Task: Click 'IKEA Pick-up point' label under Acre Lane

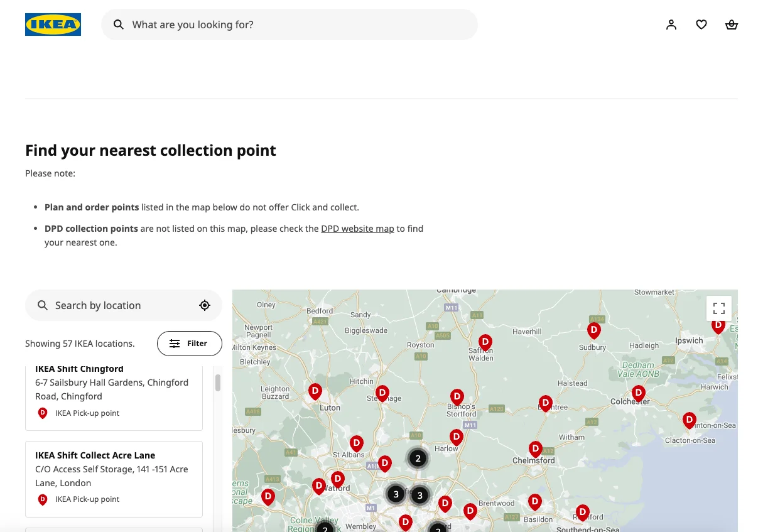Action: [x=87, y=499]
